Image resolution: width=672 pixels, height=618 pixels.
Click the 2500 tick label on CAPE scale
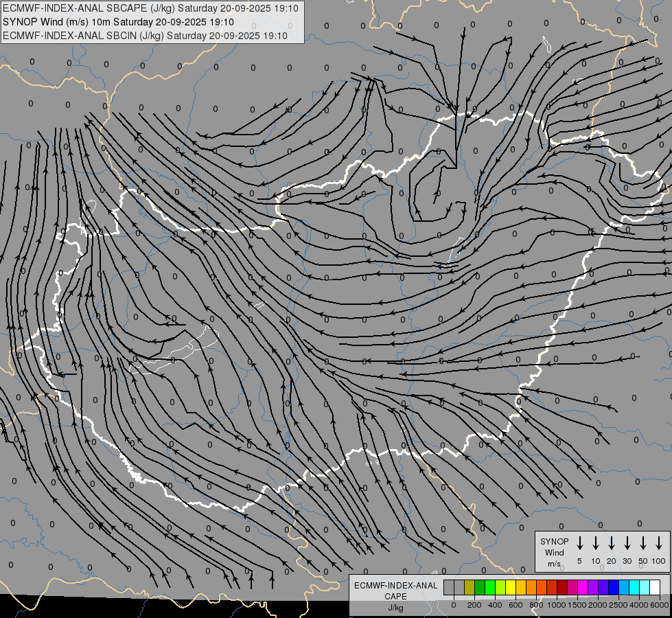[618, 605]
